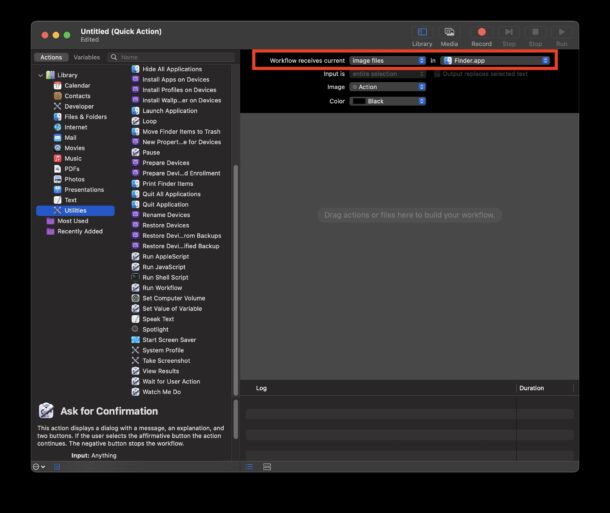The width and height of the screenshot is (610, 513).
Task: Switch to the Actions tab
Action: (x=50, y=57)
